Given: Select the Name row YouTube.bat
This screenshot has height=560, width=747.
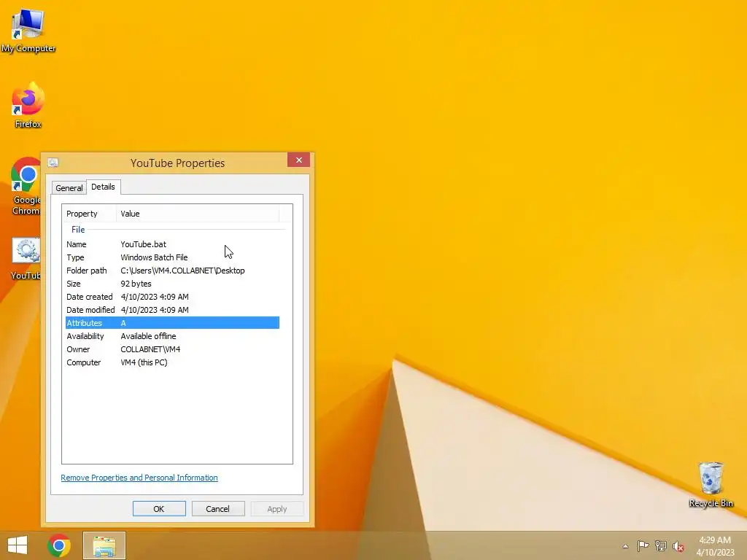Looking at the screenshot, I should click(172, 244).
